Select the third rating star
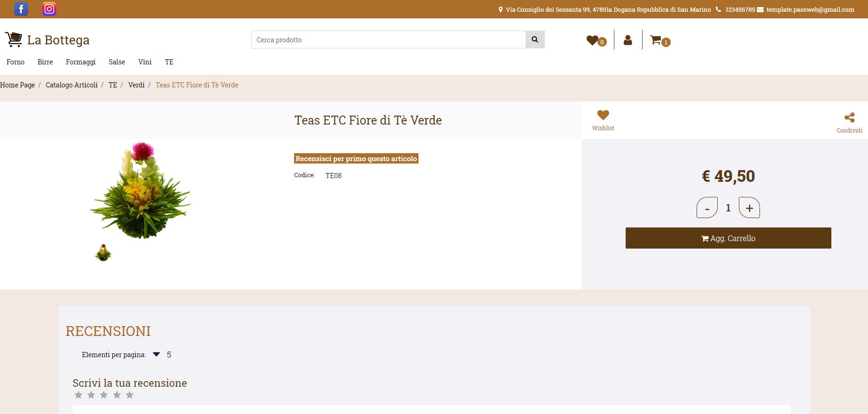 [x=104, y=395]
